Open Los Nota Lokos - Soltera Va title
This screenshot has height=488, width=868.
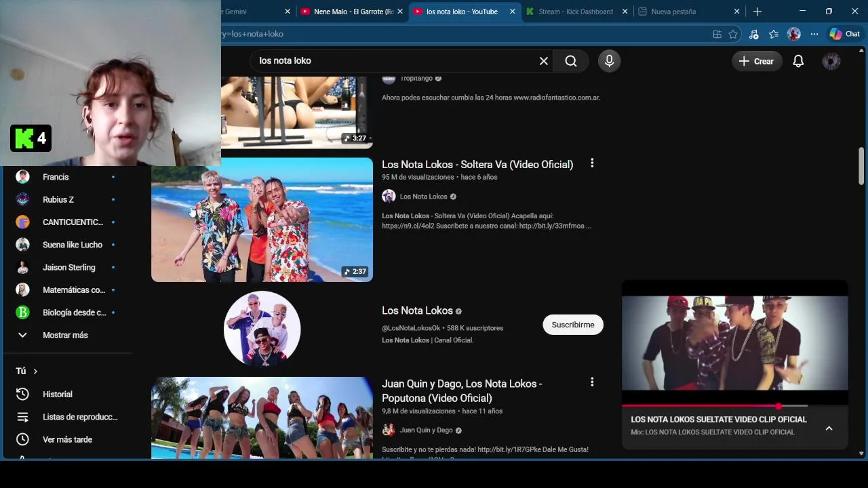click(x=477, y=164)
